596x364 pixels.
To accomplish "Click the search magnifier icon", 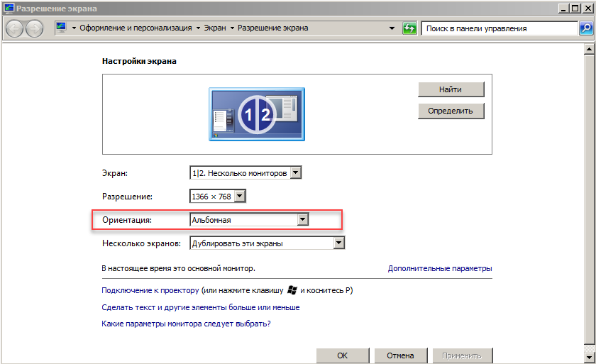I will [x=586, y=28].
